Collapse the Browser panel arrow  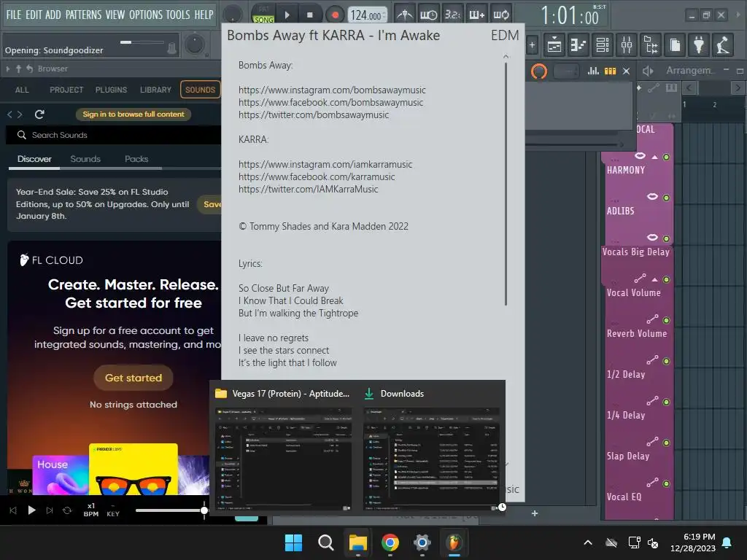pyautogui.click(x=7, y=69)
